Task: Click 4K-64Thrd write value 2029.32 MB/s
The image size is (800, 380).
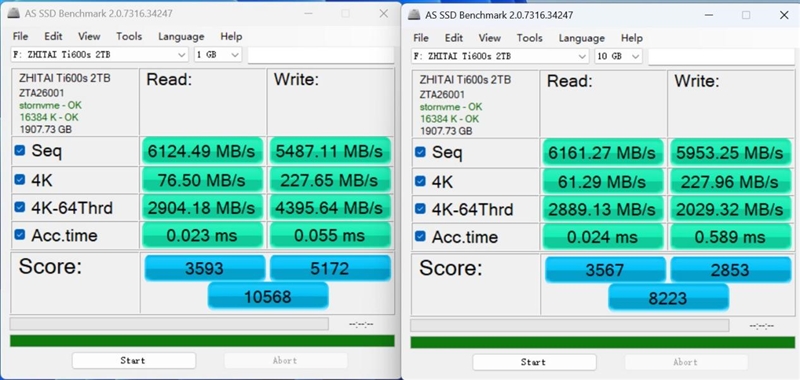Action: pyautogui.click(x=731, y=209)
